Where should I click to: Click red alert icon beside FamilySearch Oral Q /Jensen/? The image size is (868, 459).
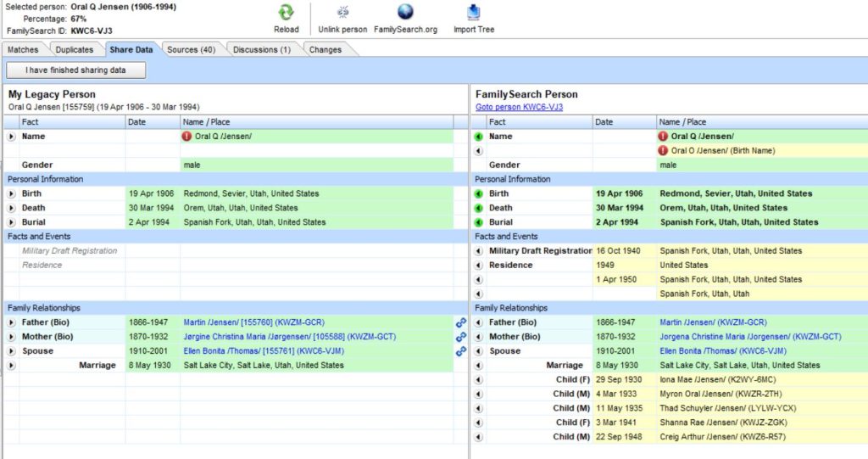click(x=663, y=137)
